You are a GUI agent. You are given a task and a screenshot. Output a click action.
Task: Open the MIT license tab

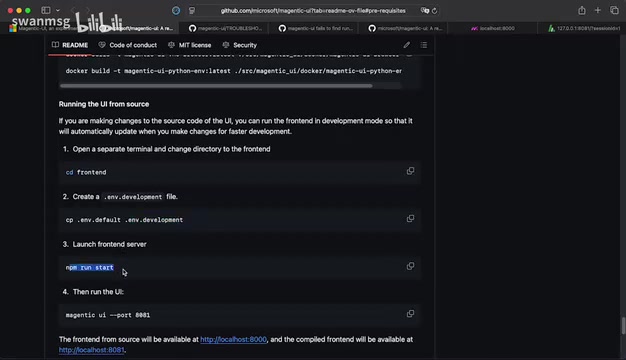(x=190, y=45)
